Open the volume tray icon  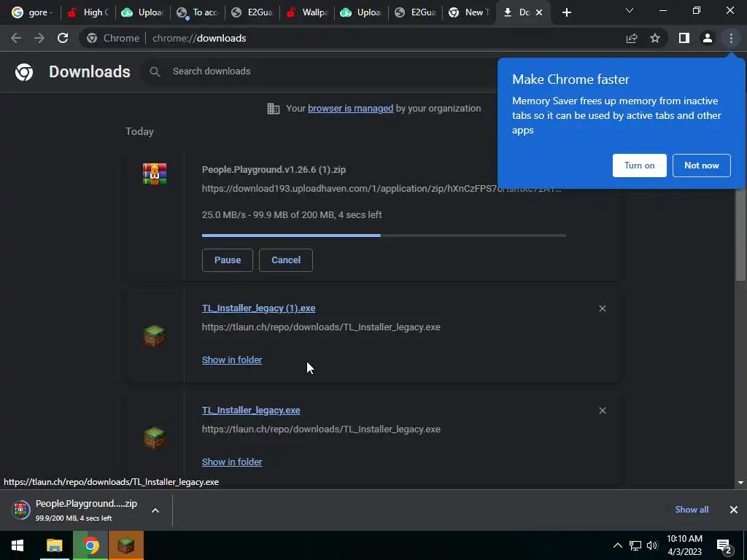click(x=652, y=545)
